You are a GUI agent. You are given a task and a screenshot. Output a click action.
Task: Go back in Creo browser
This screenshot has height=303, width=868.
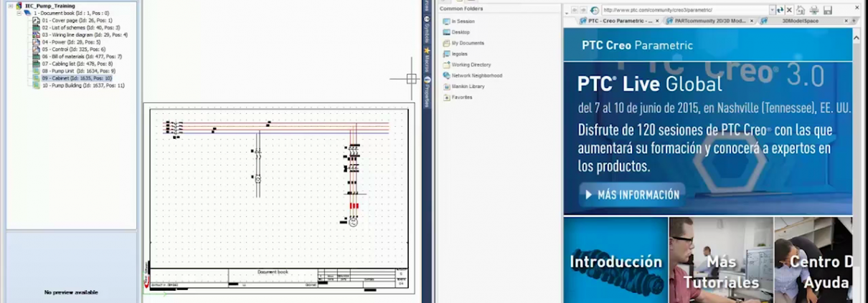574,10
